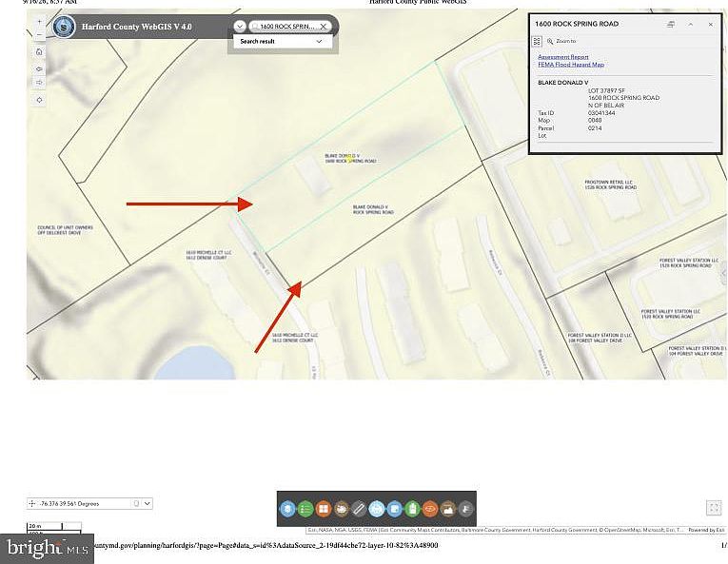Click the Harford County seal logo
Image resolution: width=728 pixels, height=564 pixels.
(x=64, y=27)
